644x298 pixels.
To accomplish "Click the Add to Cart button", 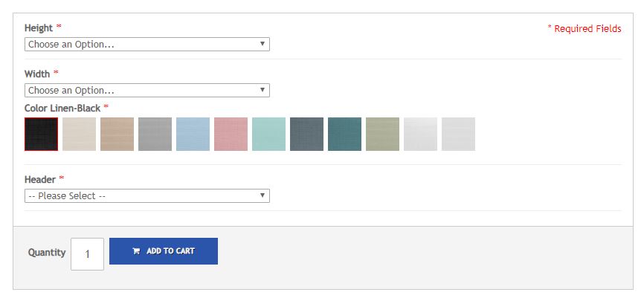I will [164, 251].
